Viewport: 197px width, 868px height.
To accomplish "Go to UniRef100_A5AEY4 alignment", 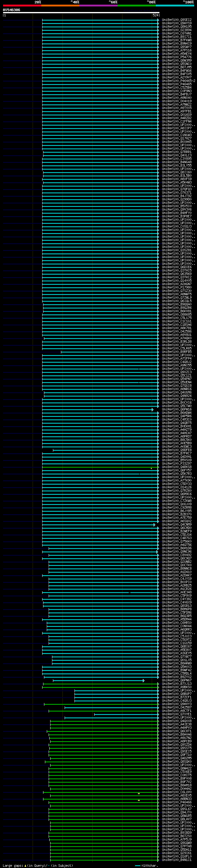I will [177, 54].
